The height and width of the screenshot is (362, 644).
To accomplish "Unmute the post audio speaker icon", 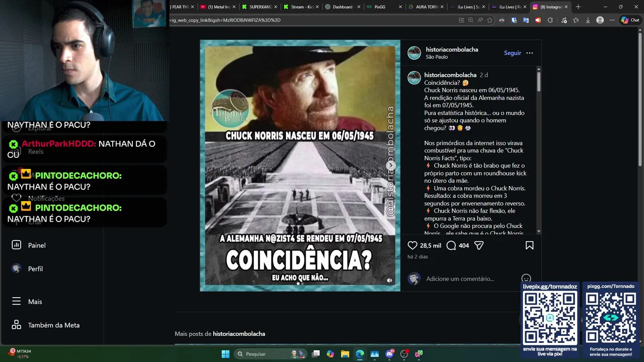I will click(389, 281).
